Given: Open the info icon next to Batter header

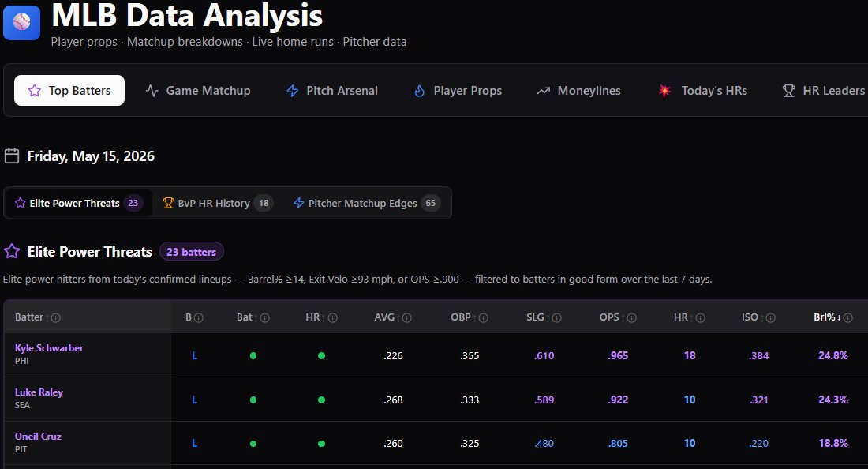Looking at the screenshot, I should pyautogui.click(x=56, y=317).
